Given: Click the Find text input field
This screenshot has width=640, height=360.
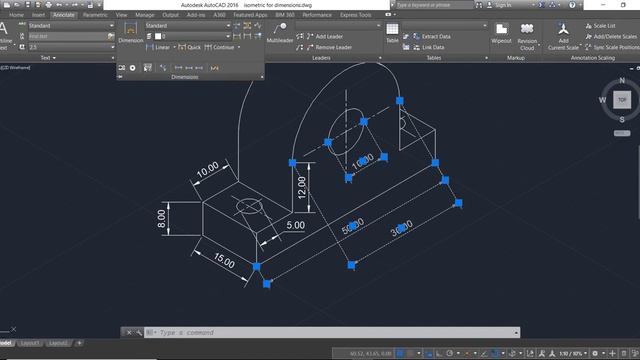Looking at the screenshot, I should coord(68,36).
